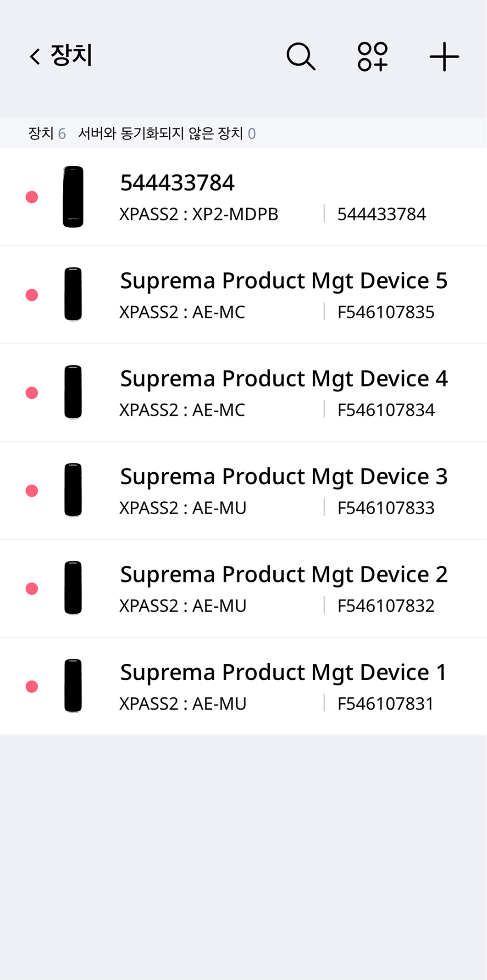The image size is (487, 980).
Task: Tap the device image for 544433784
Action: pos(73,196)
